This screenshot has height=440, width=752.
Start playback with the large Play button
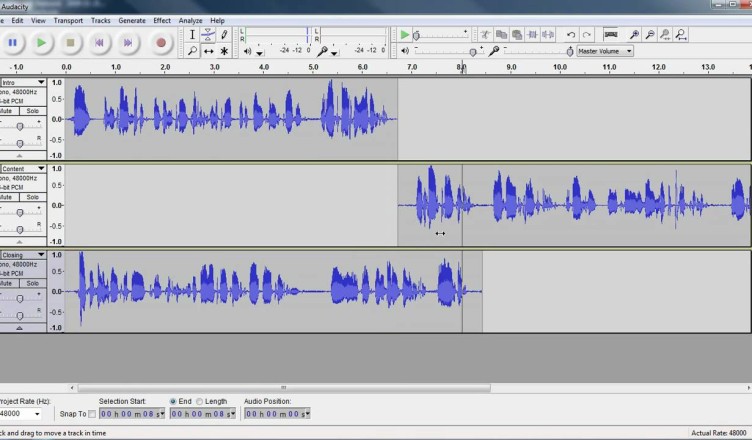42,43
